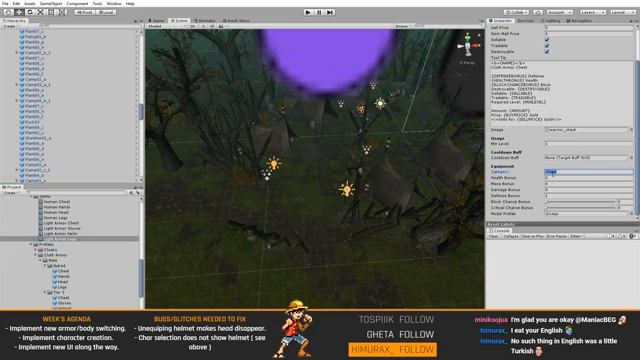The width and height of the screenshot is (640, 360).
Task: Select Head prefab under Naked folder
Action: pos(60,282)
